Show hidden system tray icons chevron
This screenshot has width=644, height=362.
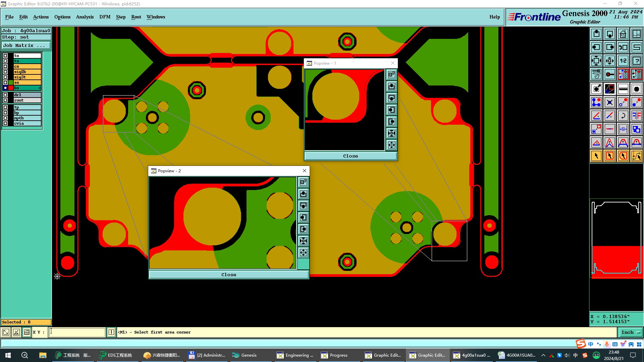coord(543,355)
